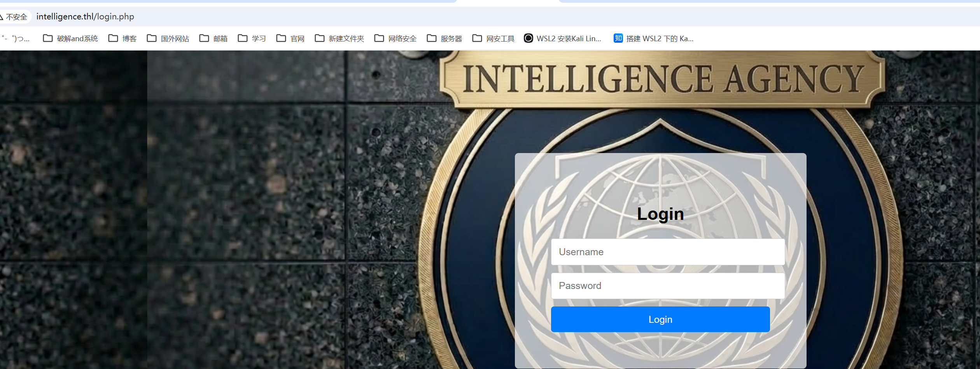Screen dimensions: 980x369
Task: Open the 学习 bookmark folder
Action: pos(252,38)
